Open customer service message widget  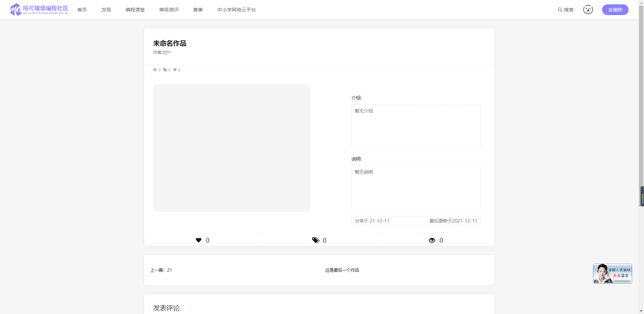point(612,273)
